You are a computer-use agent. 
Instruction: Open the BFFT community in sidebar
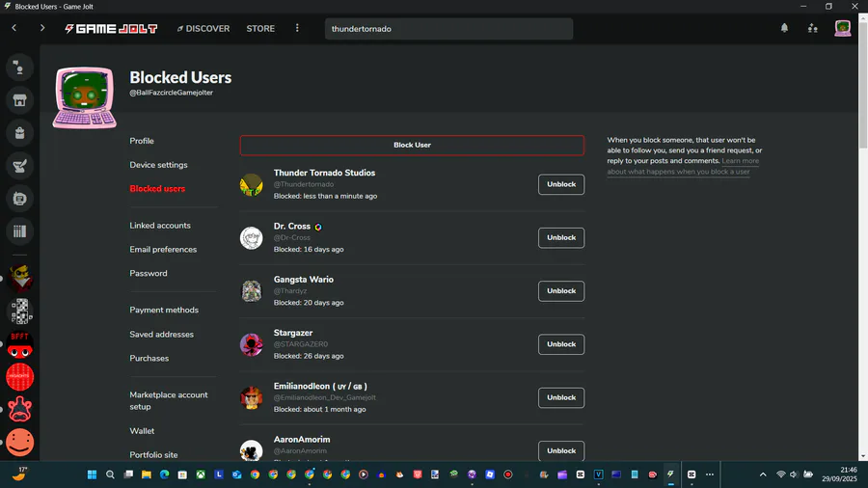pos(20,344)
